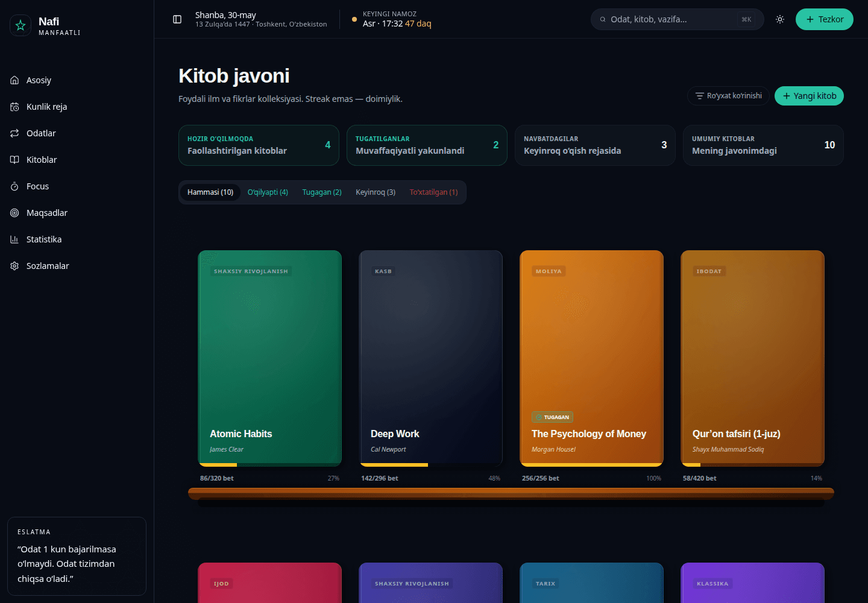Click the Tezkor quick-add button
Viewport: 868px width, 603px height.
[x=825, y=19]
